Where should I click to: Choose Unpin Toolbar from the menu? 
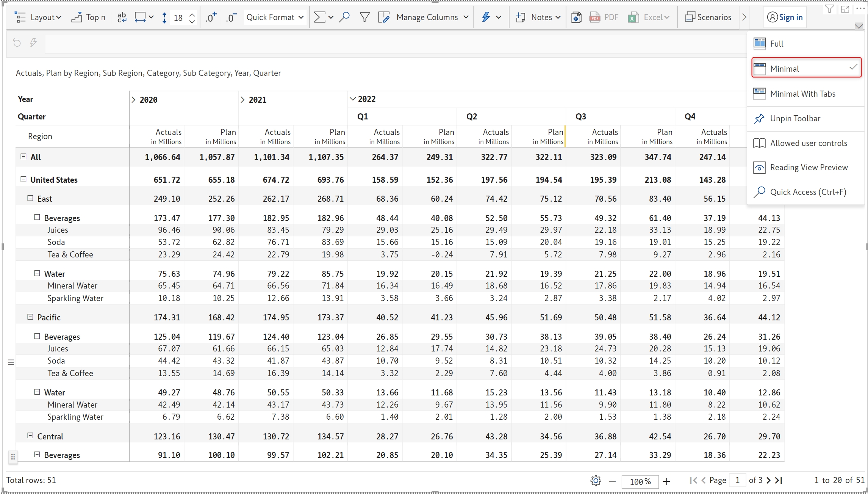(795, 118)
